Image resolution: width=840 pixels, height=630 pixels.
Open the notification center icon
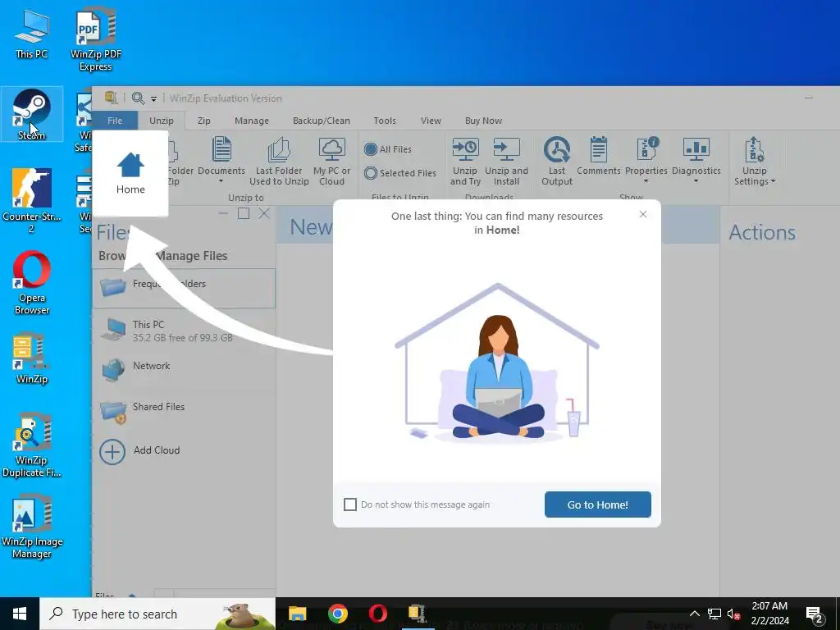click(x=815, y=614)
